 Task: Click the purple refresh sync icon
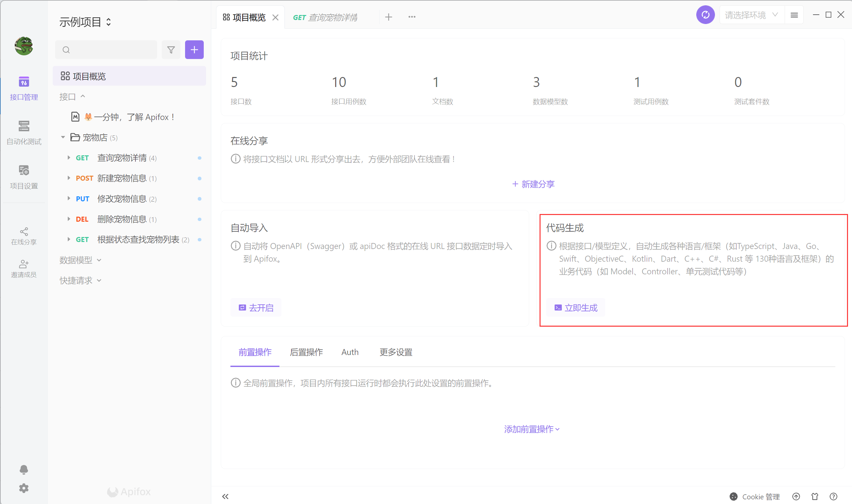click(x=705, y=15)
